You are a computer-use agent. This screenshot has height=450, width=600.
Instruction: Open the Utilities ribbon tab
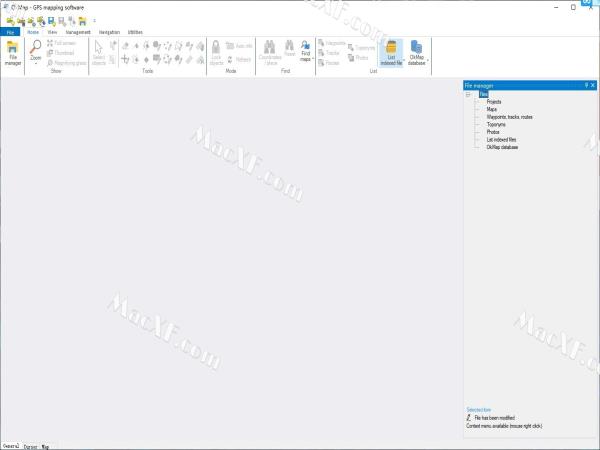pyautogui.click(x=135, y=32)
